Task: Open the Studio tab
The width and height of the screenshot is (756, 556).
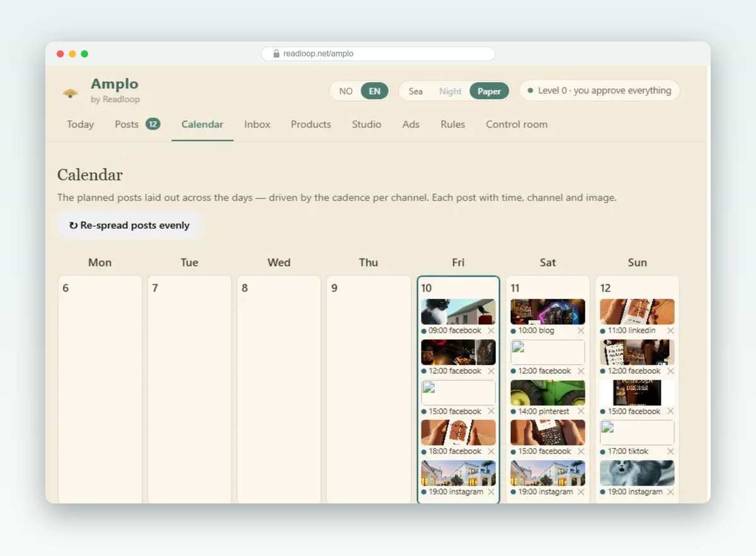Action: click(367, 124)
